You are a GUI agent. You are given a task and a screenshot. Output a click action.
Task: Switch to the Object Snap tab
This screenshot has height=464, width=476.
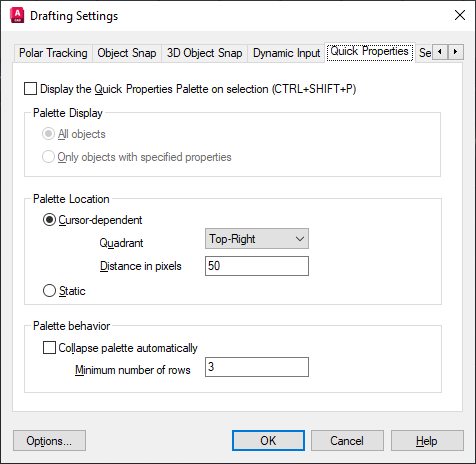tap(127, 53)
